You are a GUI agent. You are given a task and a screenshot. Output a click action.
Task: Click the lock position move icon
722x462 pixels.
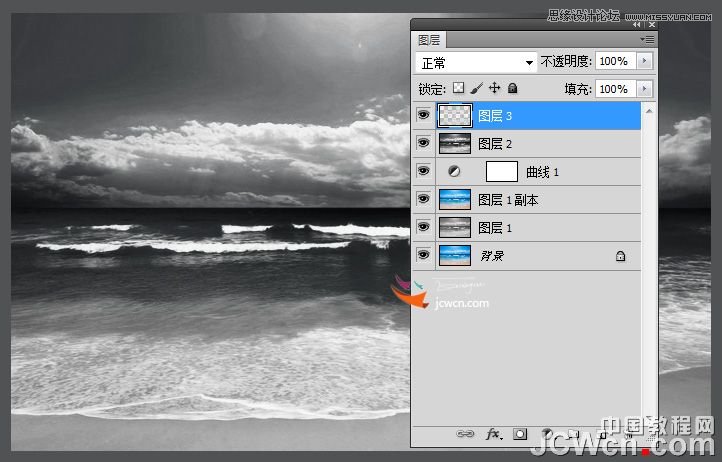(x=495, y=89)
